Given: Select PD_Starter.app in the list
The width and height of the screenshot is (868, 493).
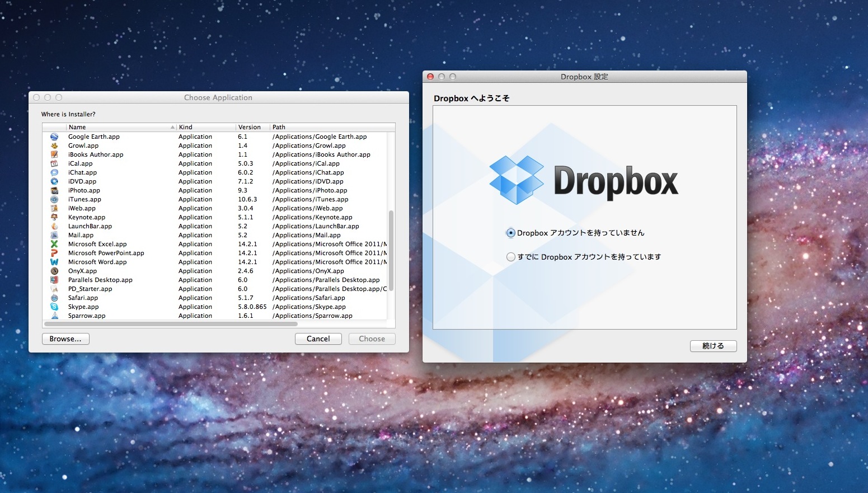Looking at the screenshot, I should click(x=90, y=289).
